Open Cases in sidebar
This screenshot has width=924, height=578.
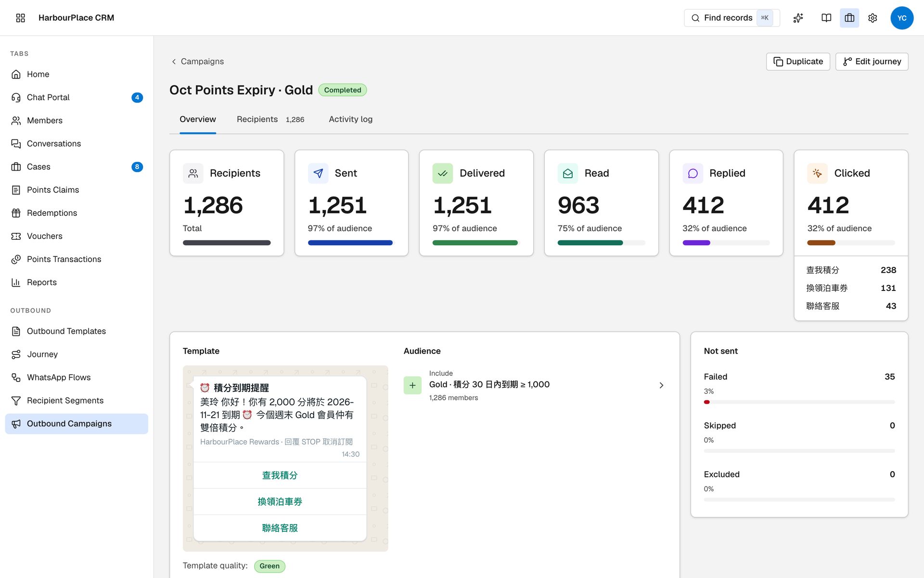(x=77, y=167)
